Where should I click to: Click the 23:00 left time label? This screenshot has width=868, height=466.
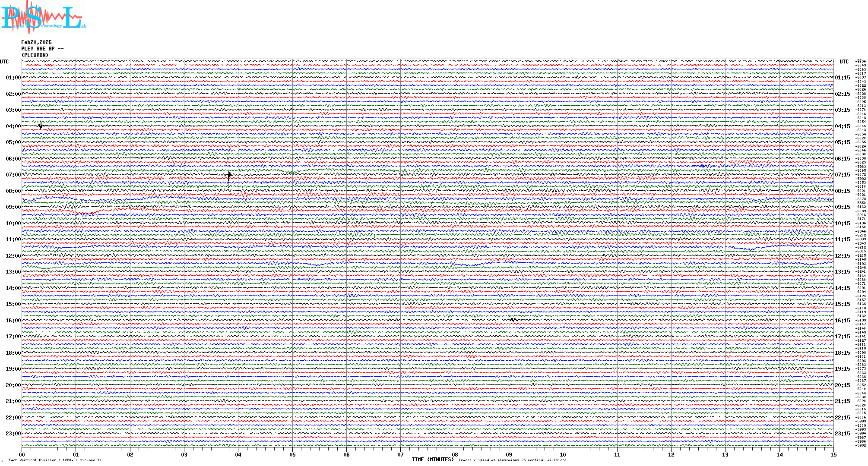click(13, 434)
